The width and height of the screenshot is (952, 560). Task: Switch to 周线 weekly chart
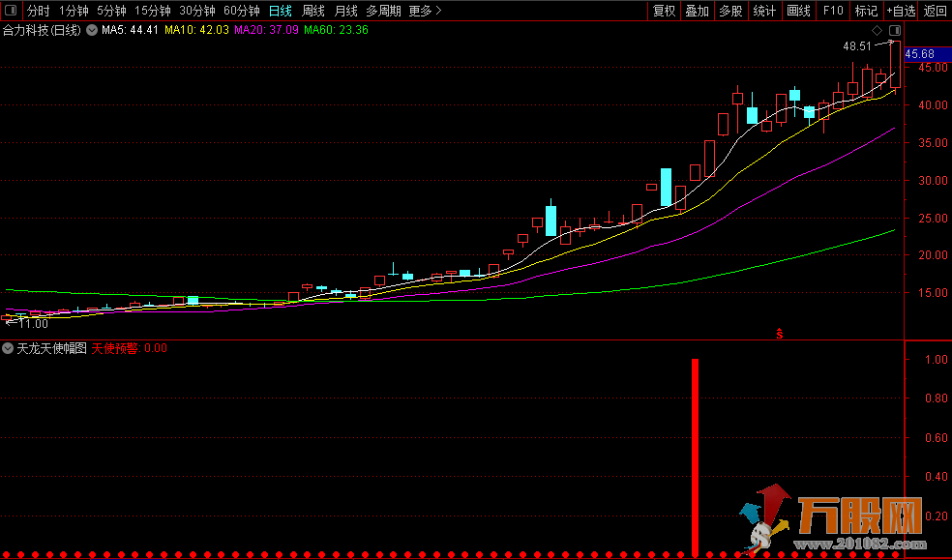tap(313, 11)
